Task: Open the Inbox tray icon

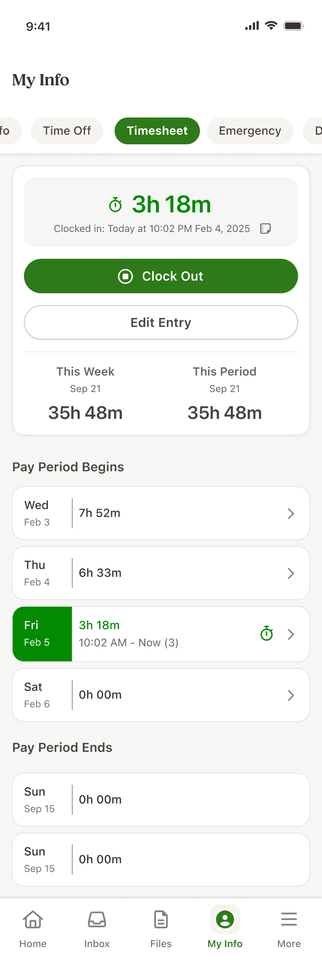Action: [97, 920]
